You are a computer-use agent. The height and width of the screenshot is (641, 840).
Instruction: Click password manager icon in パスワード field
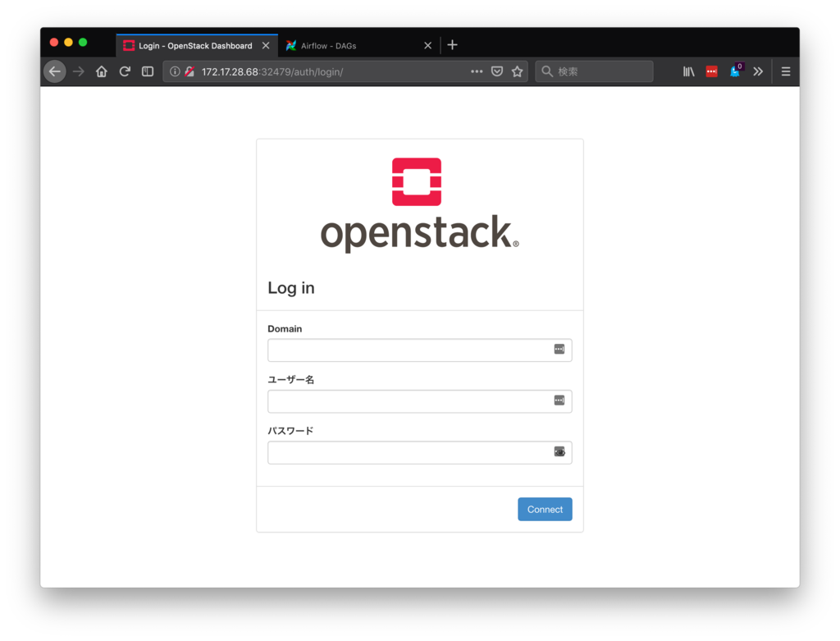[559, 451]
